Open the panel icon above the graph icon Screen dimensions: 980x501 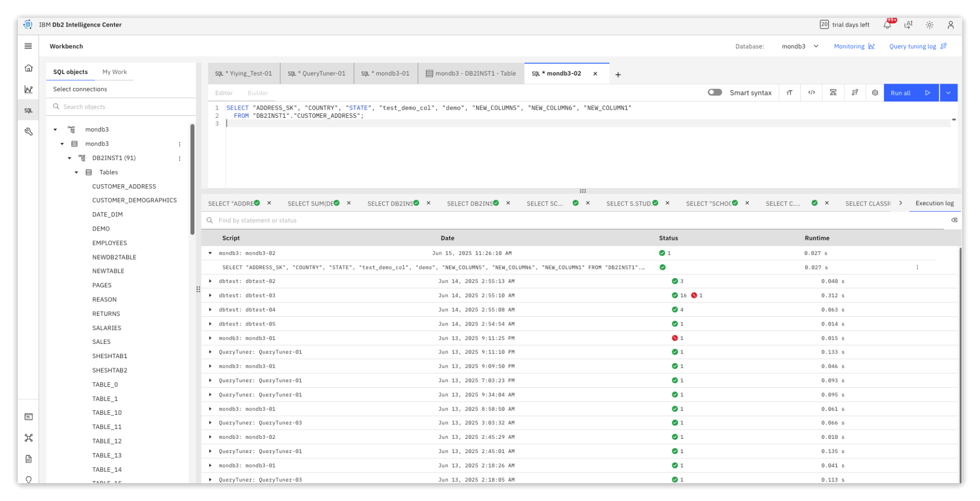point(29,417)
